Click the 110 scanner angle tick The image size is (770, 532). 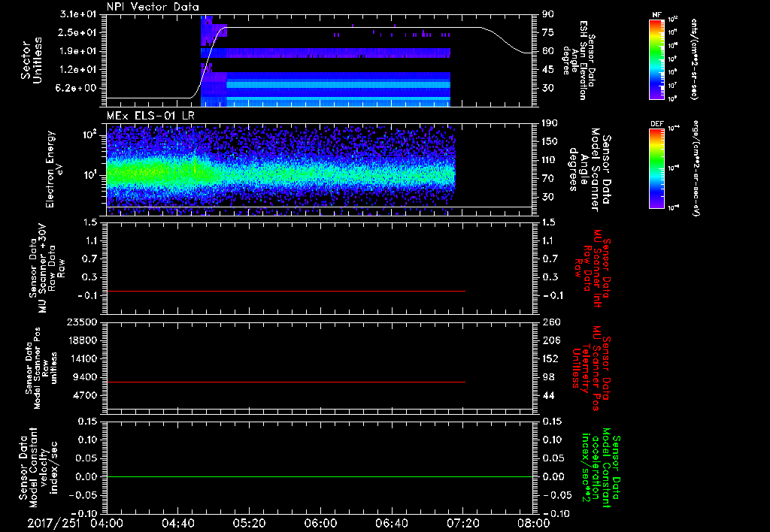550,160
